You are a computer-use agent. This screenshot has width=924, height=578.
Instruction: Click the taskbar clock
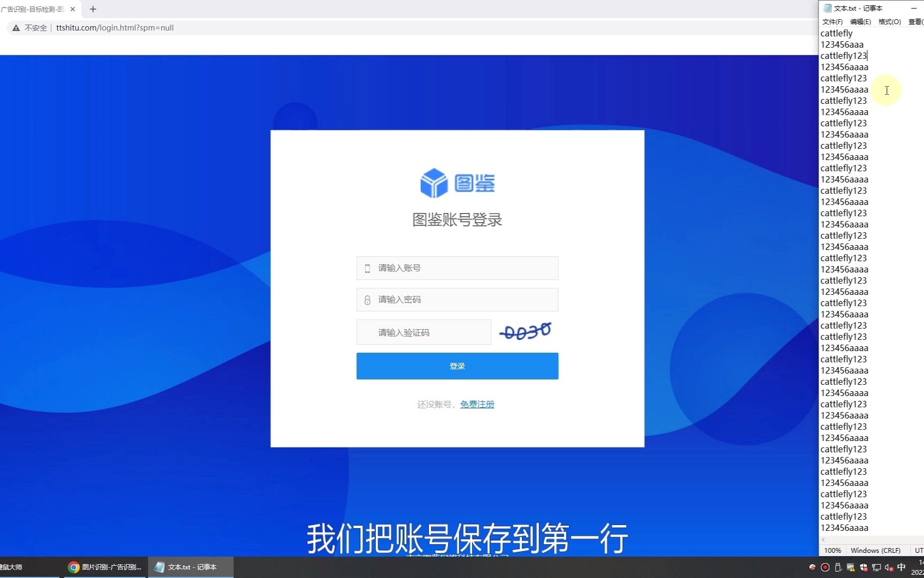point(918,567)
